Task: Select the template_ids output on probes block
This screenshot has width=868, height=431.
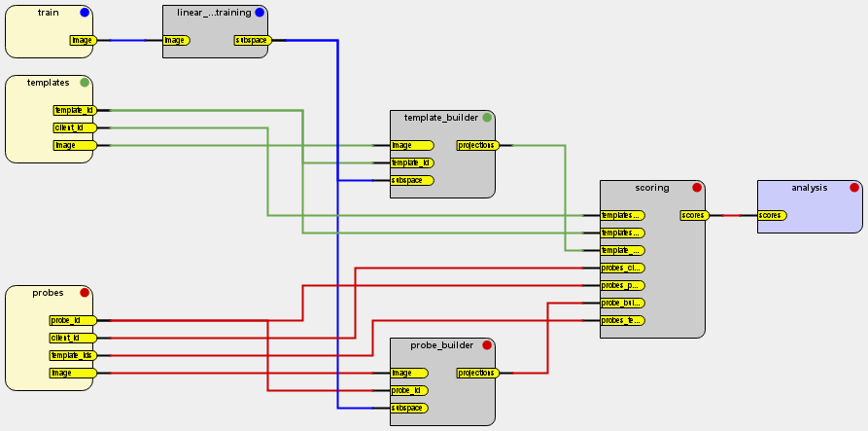Action: click(x=74, y=356)
